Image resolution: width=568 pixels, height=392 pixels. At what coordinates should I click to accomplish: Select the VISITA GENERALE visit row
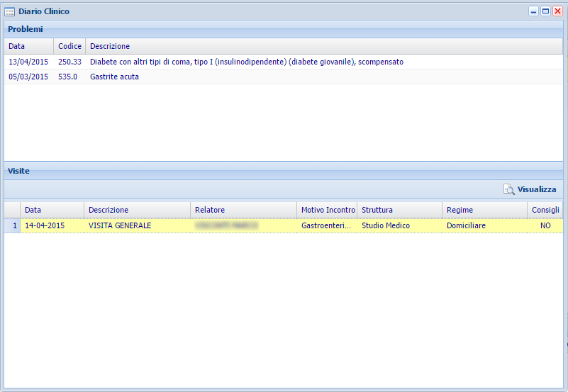[x=120, y=225]
